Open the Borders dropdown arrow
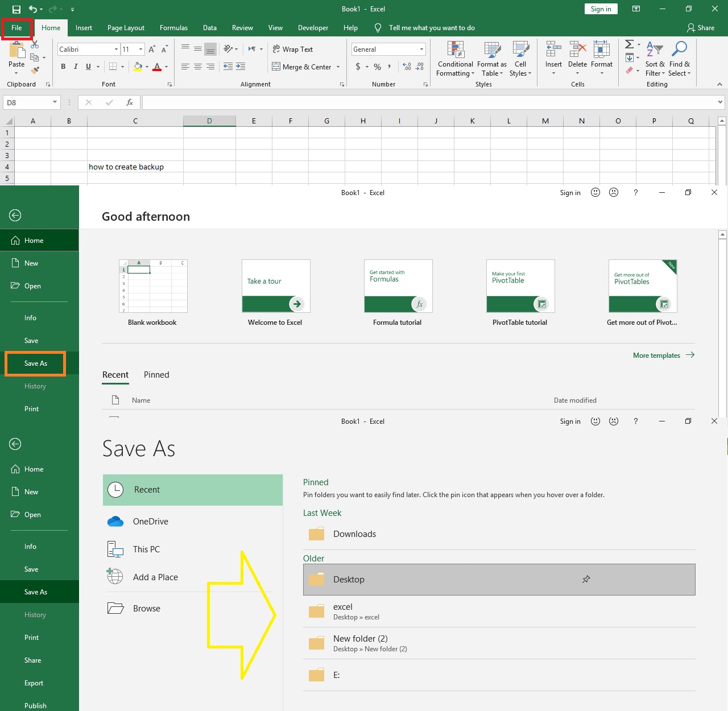The height and width of the screenshot is (711, 728). point(123,67)
